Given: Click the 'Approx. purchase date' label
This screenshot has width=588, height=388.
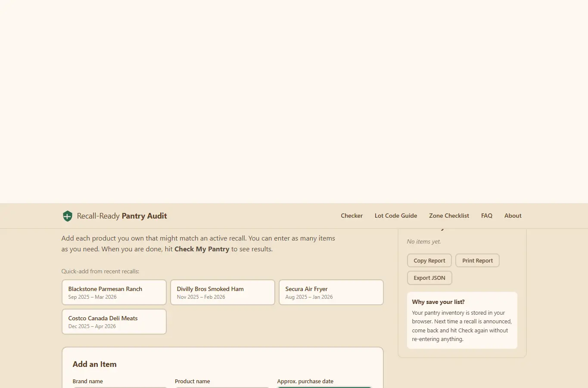Looking at the screenshot, I should [x=305, y=381].
